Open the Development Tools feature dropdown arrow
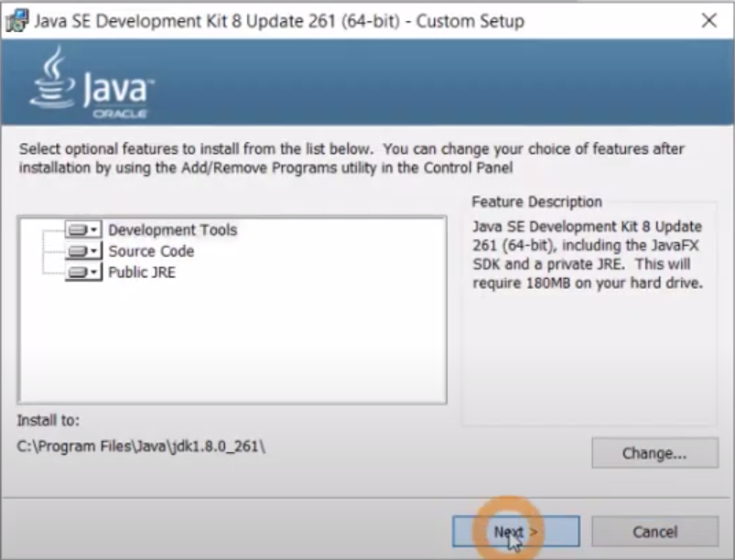 [94, 230]
